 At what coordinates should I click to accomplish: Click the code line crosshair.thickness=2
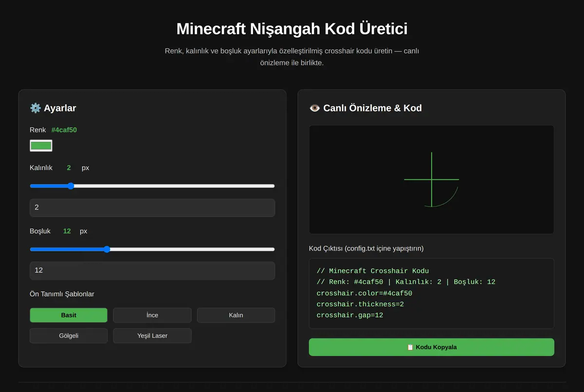(360, 304)
